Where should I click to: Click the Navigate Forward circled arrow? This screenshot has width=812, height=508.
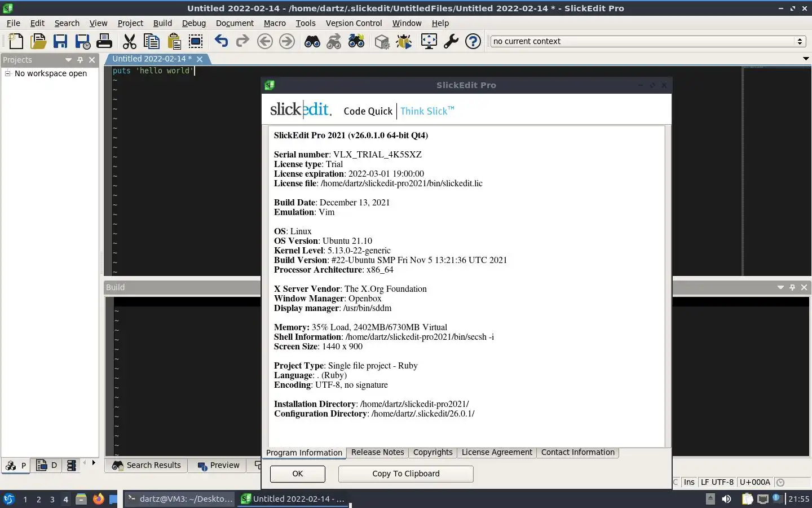coord(287,41)
